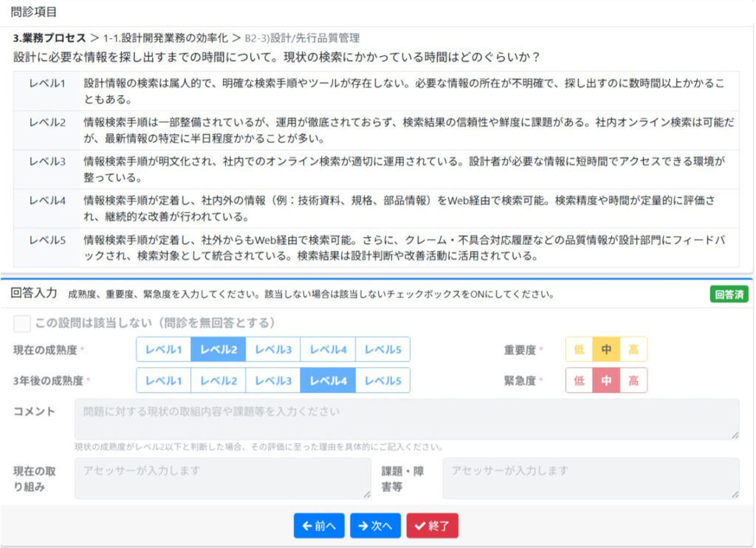
Task: Set 重要度 to 高
Action: [633, 349]
